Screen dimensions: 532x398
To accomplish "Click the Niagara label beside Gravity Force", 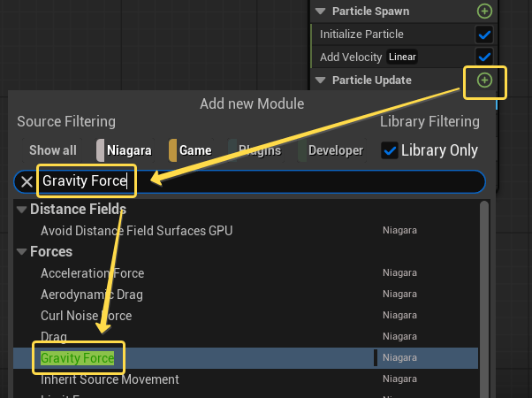I will tap(399, 357).
